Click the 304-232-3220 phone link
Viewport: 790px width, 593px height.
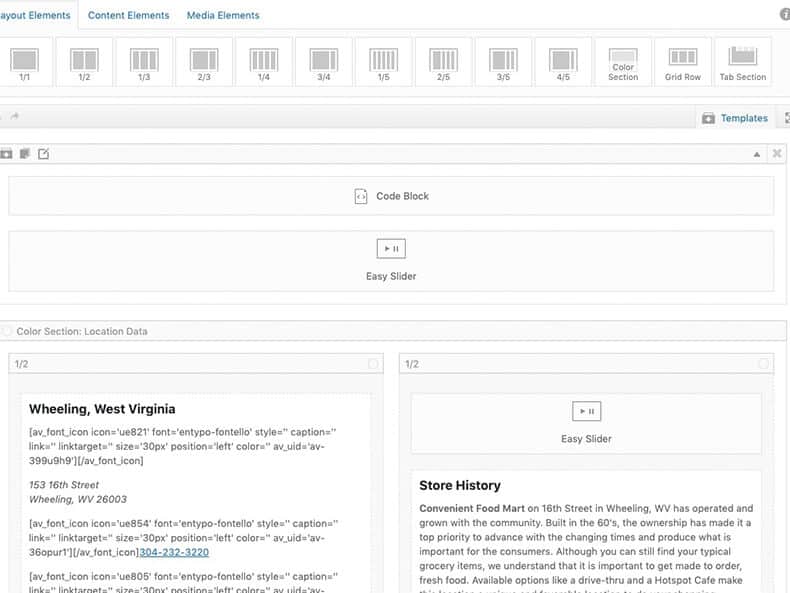pyautogui.click(x=175, y=552)
